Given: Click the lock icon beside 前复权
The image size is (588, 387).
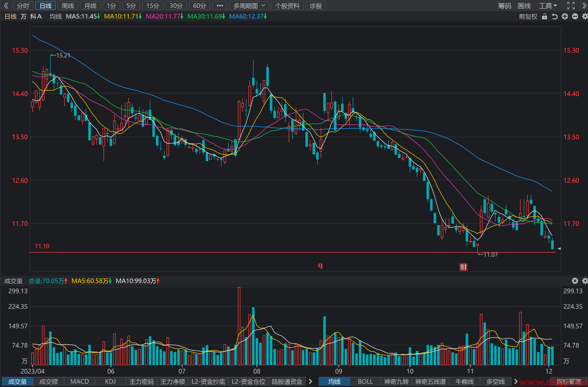Looking at the screenshot, I should click(544, 17).
